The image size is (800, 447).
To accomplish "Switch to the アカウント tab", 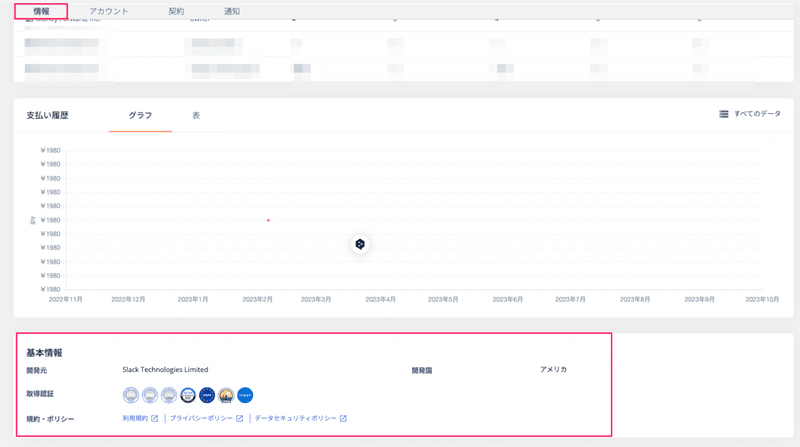I will (x=109, y=11).
